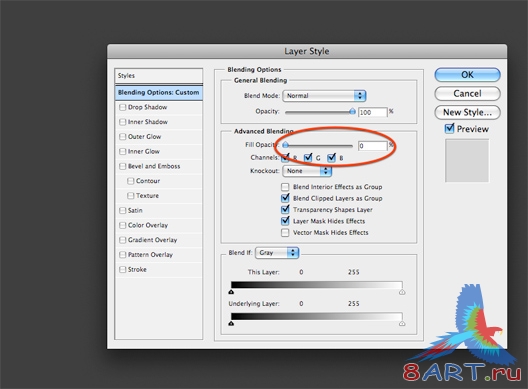
Task: Click the New Style... button
Action: (x=467, y=112)
